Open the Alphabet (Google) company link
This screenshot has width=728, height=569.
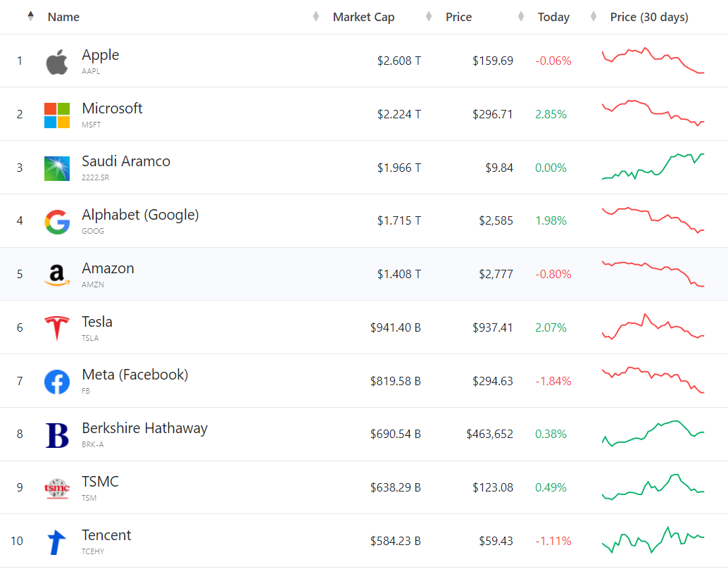coord(140,215)
